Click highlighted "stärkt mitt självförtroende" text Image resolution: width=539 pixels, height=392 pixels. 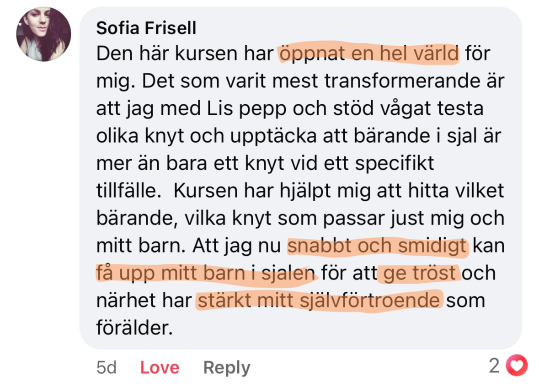(319, 301)
